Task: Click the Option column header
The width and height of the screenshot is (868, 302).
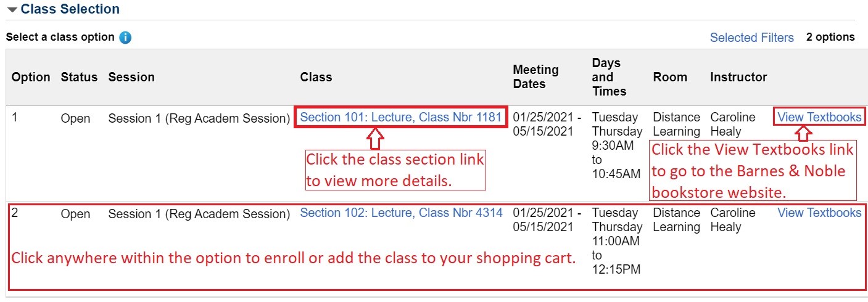Action: (31, 78)
